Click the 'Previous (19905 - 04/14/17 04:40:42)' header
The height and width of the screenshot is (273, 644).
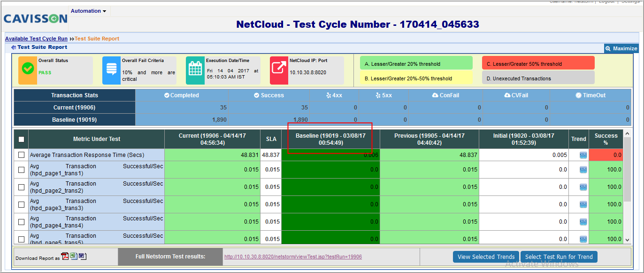tap(429, 139)
